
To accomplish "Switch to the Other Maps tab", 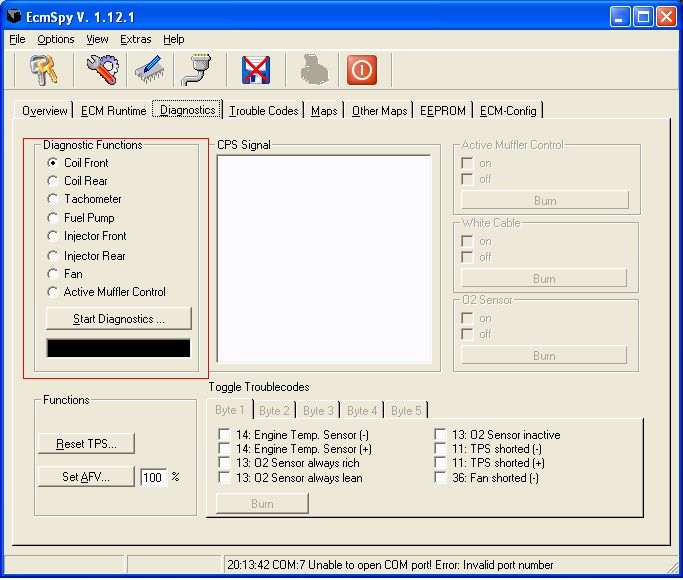I will 379,111.
